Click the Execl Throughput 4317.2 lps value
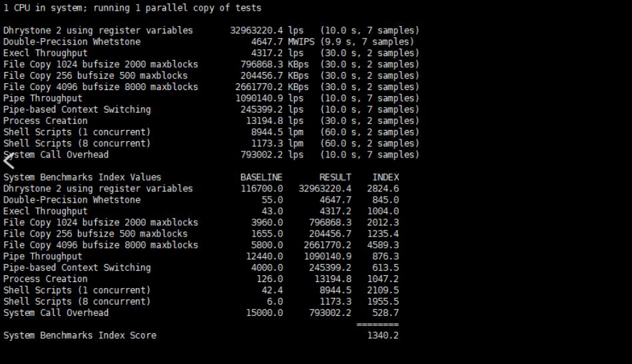The image size is (632, 364). click(277, 53)
